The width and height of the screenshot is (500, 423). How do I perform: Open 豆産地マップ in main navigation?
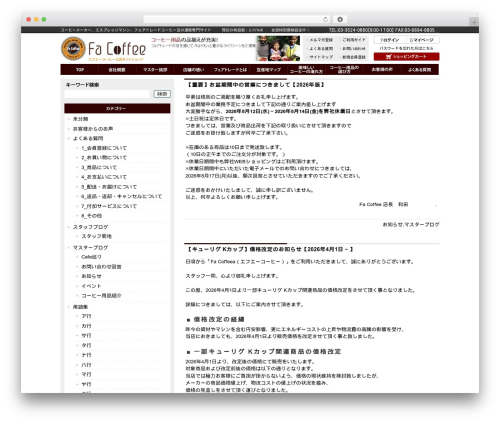pyautogui.click(x=268, y=70)
